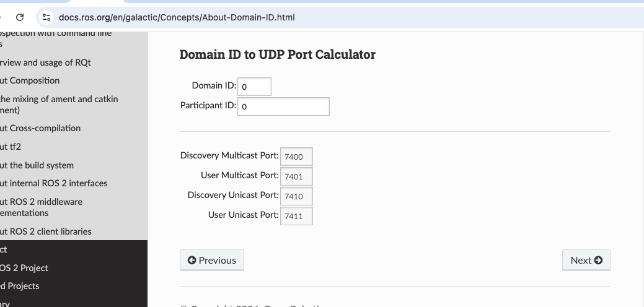Viewport: 644px width, 307px height.
Task: Open the Composition sidebar link
Action: pyautogui.click(x=31, y=80)
